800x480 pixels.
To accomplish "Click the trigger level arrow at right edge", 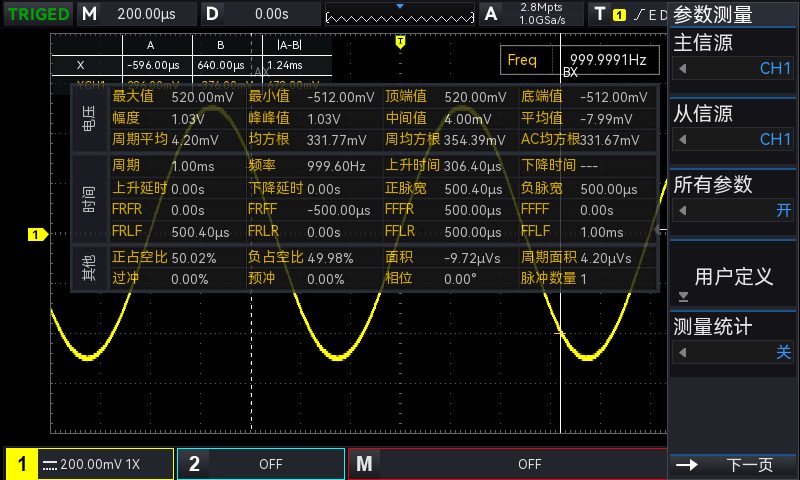I will click(x=661, y=231).
